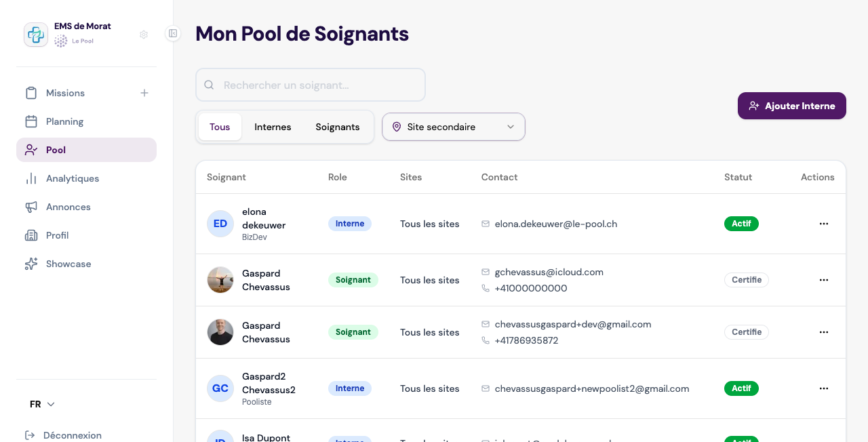
Task: Open the Site secondaire dropdown
Action: pos(454,127)
